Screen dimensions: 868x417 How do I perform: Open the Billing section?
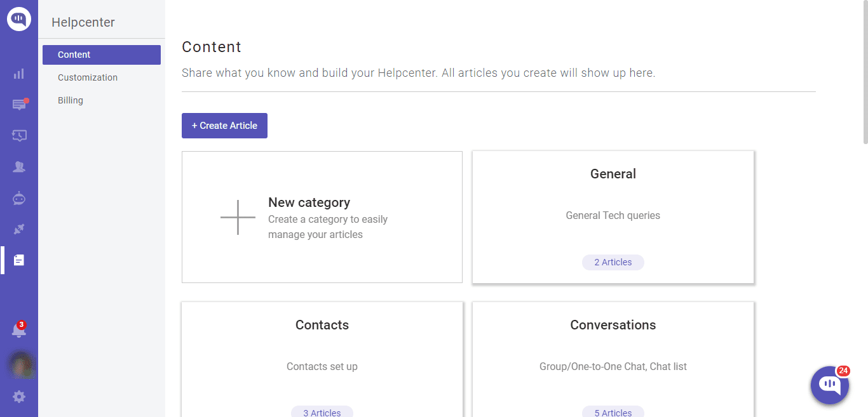(70, 100)
